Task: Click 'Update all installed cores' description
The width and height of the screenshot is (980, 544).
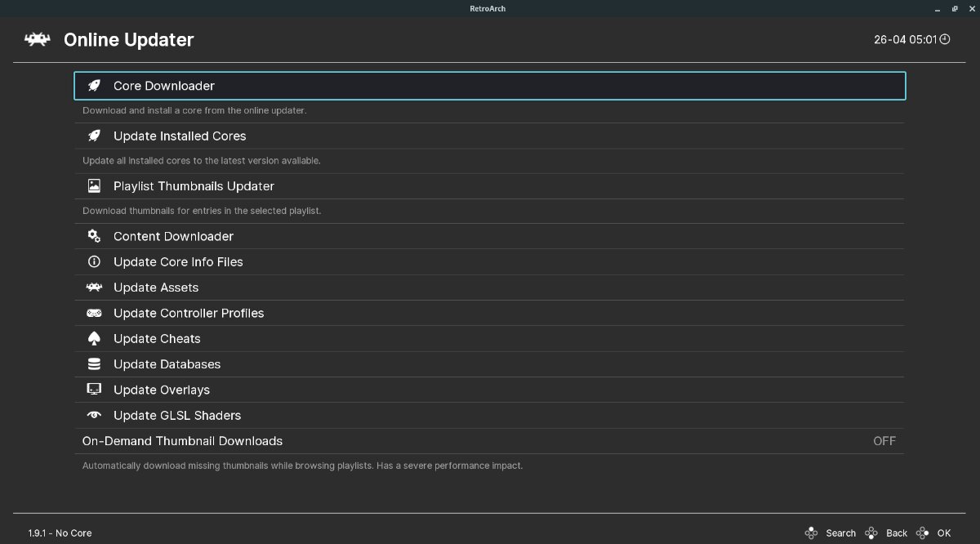Action: pos(202,161)
